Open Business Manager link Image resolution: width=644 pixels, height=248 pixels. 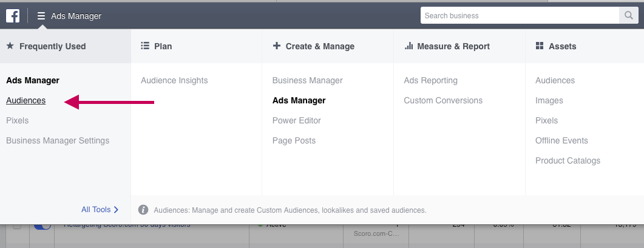coord(307,81)
